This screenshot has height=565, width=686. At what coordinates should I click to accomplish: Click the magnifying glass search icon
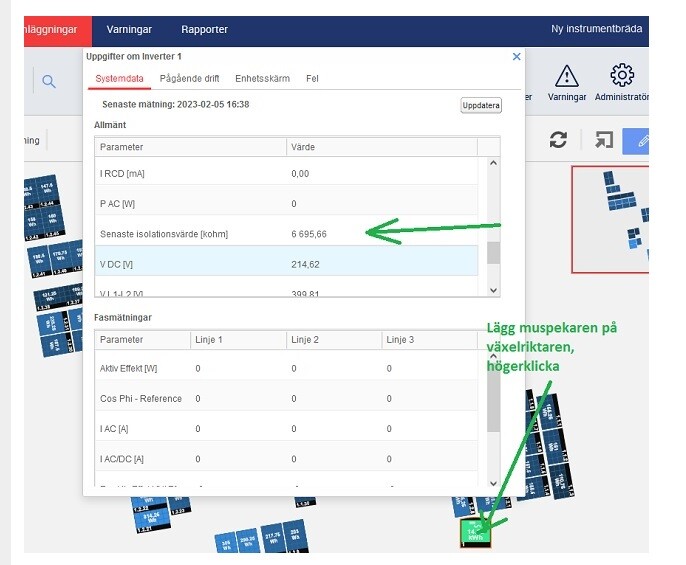coord(49,81)
